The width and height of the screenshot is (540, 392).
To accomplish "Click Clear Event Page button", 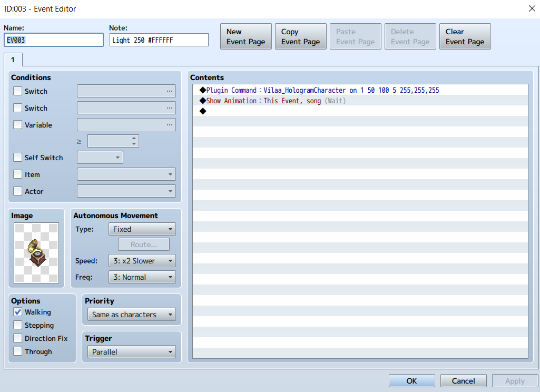I will 465,36.
